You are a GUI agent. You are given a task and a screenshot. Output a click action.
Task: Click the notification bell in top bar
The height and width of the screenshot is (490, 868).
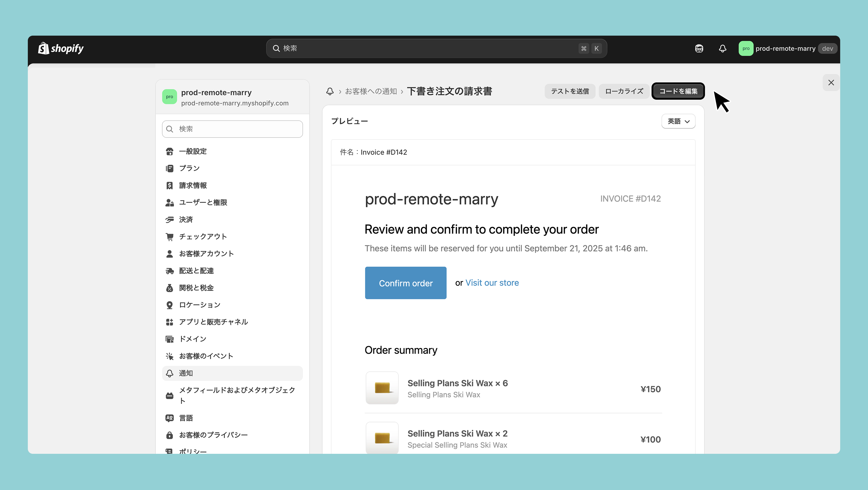pos(722,48)
